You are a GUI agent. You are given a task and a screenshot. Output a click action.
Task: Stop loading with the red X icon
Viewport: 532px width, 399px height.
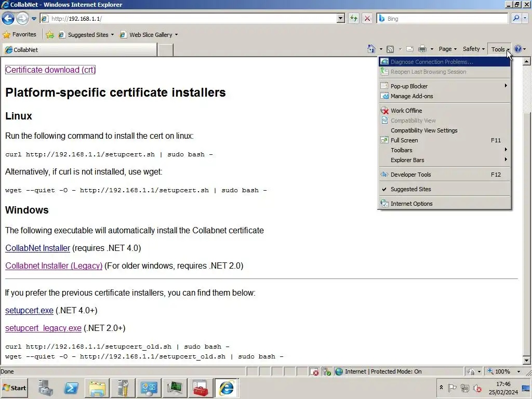point(367,18)
